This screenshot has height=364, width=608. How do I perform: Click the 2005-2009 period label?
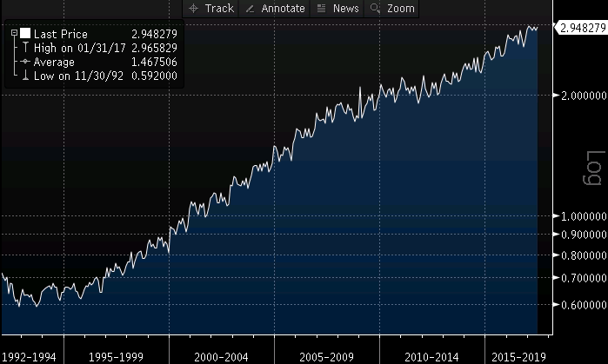pyautogui.click(x=326, y=357)
